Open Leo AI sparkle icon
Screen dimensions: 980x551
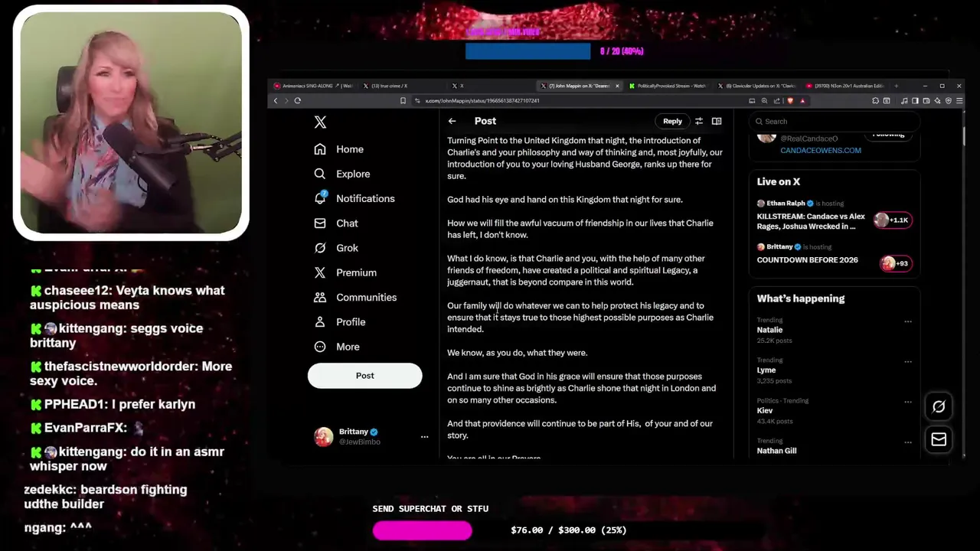tap(937, 100)
